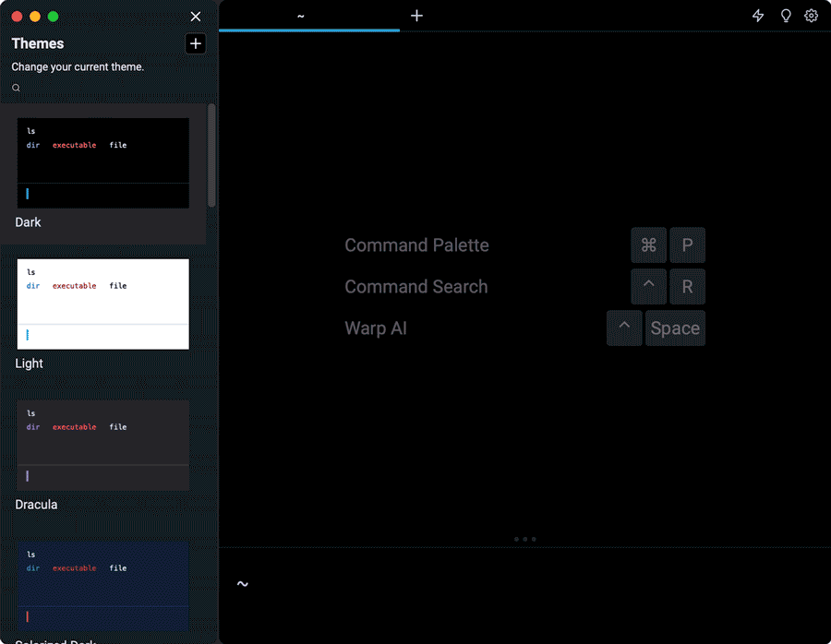Click the lightbulb suggestions icon

[786, 16]
